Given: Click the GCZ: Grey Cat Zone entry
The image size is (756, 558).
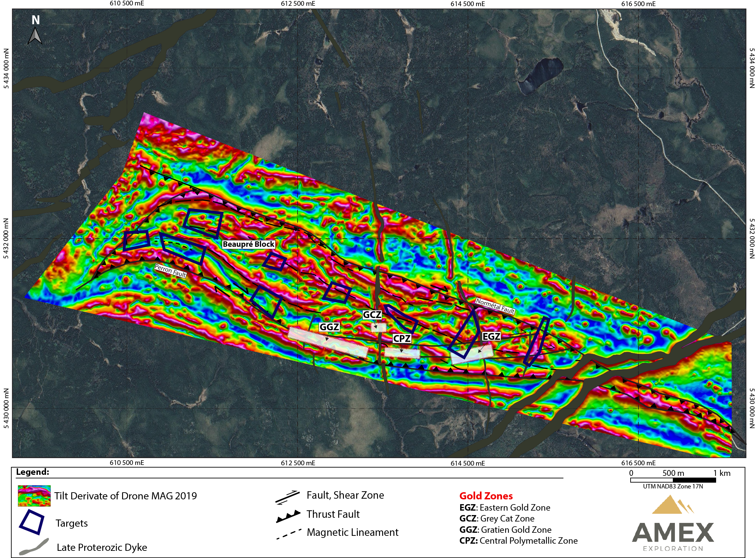Looking at the screenshot, I should click(x=497, y=518).
